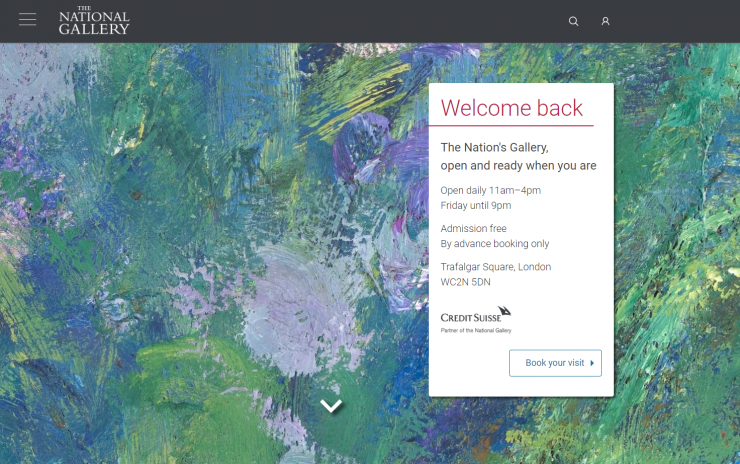The height and width of the screenshot is (464, 740).
Task: Select the 'Open daily 11am–4pm' text
Action: (490, 190)
